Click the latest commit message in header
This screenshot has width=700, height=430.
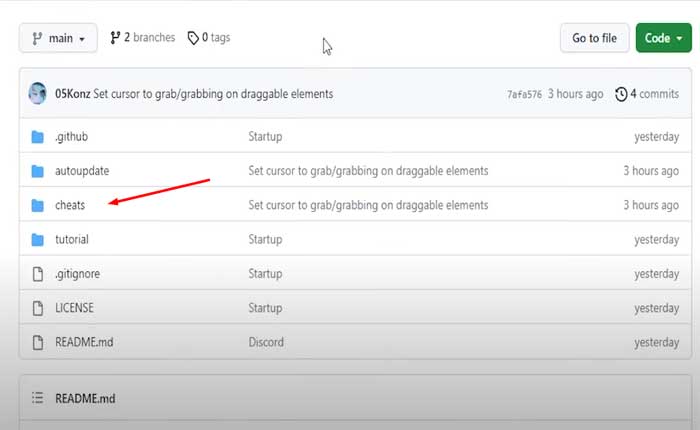[x=214, y=94]
